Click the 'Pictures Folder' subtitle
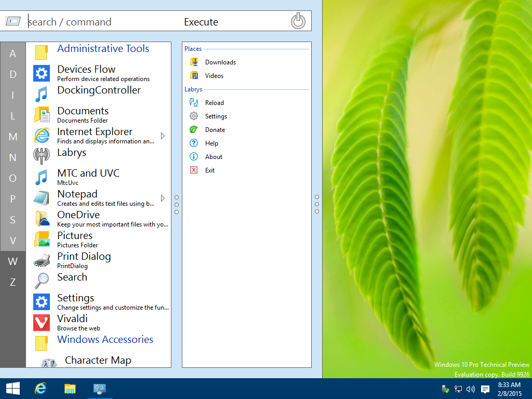532x399 pixels. tap(77, 245)
